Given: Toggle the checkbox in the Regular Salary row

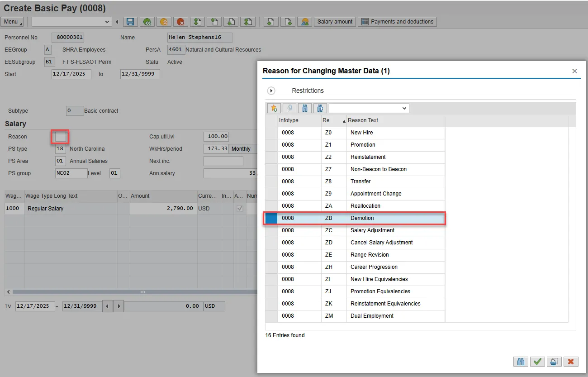Looking at the screenshot, I should (x=240, y=209).
